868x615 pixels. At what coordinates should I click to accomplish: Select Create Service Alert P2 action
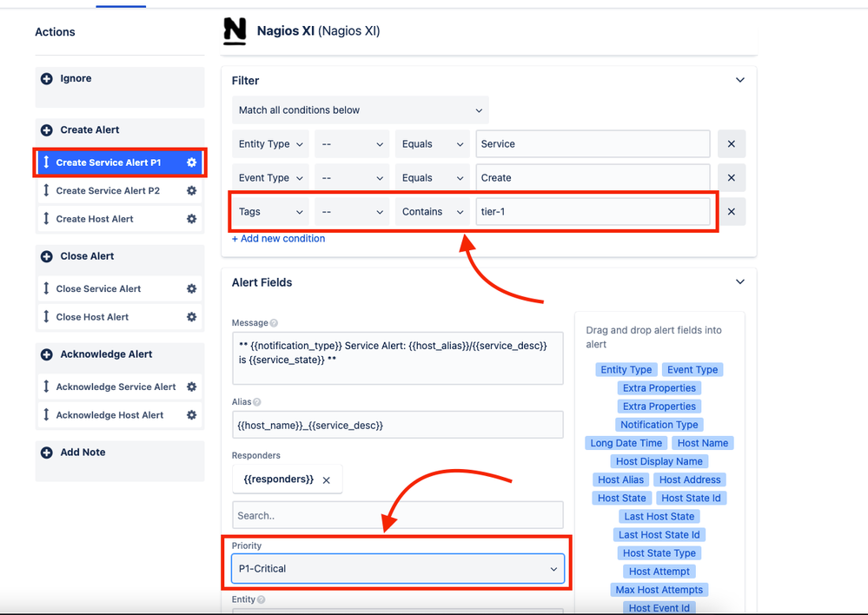click(x=120, y=190)
